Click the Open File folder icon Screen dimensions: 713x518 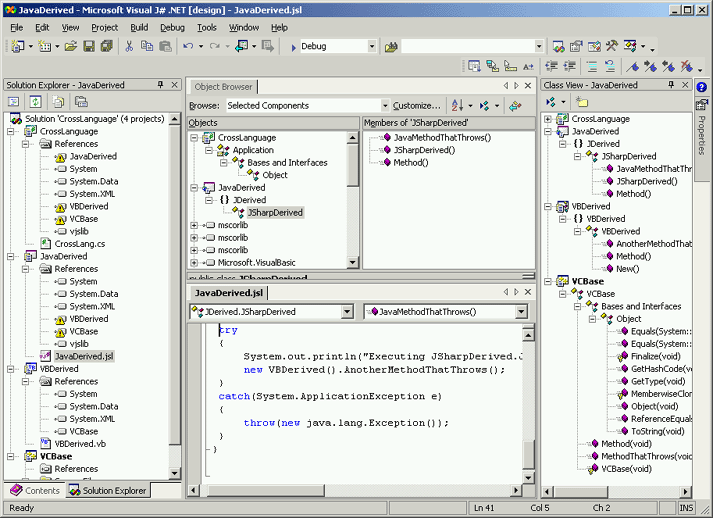pyautogui.click(x=70, y=46)
